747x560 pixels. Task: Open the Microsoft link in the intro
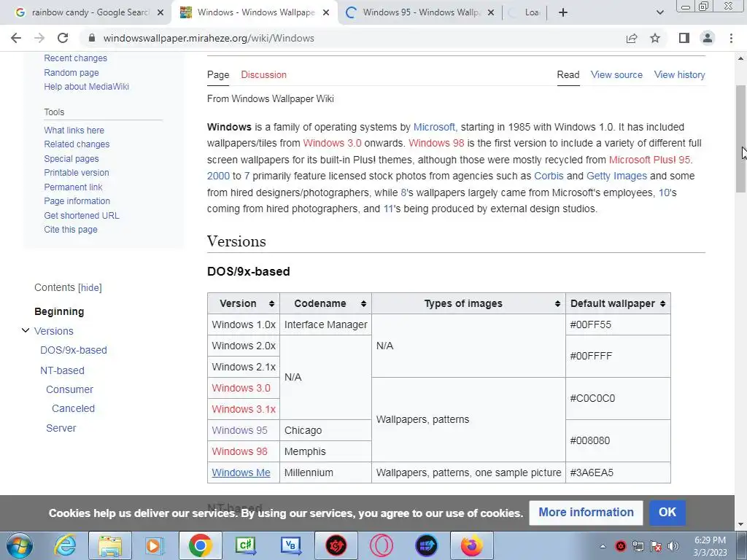pos(434,127)
